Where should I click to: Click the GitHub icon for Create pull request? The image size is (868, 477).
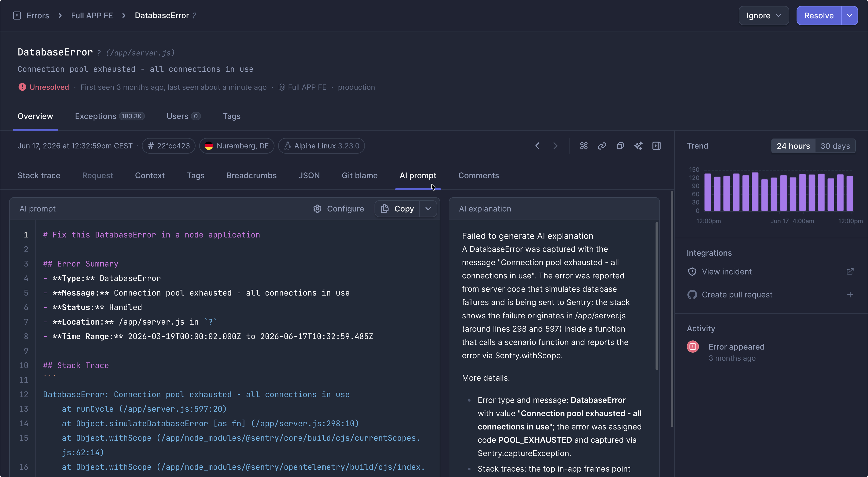coord(692,295)
